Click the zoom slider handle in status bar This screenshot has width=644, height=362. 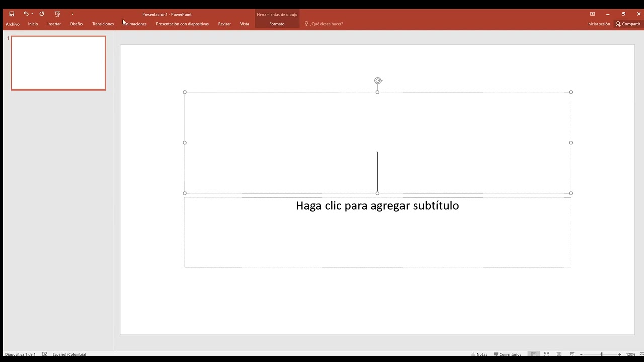[x=602, y=354]
